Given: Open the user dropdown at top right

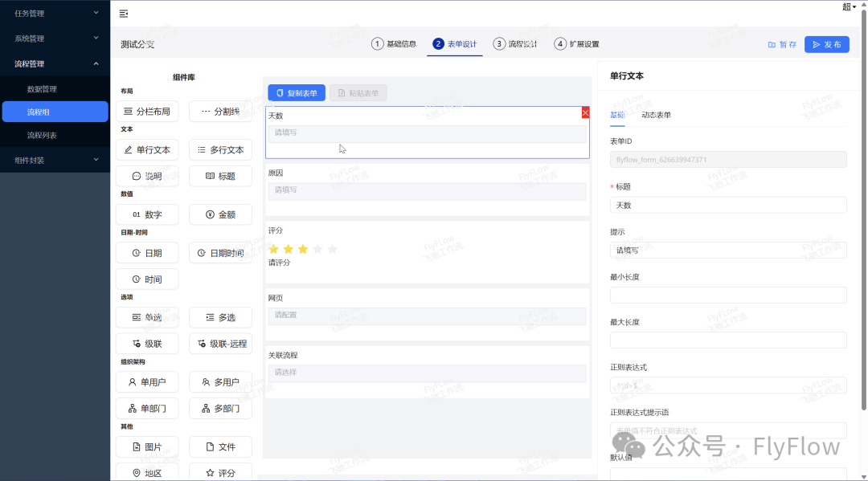Looking at the screenshot, I should point(849,7).
